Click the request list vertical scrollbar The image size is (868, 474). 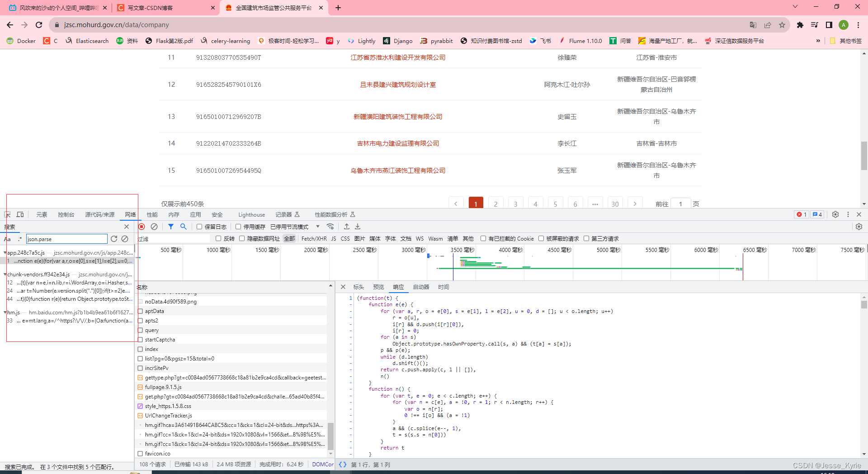330,436
